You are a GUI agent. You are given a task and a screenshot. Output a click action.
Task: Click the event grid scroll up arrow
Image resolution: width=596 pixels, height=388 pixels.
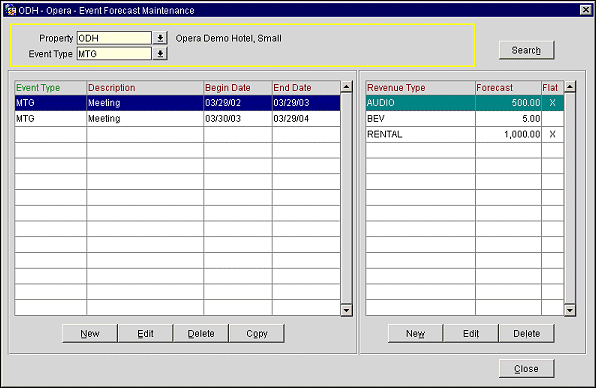[x=346, y=87]
